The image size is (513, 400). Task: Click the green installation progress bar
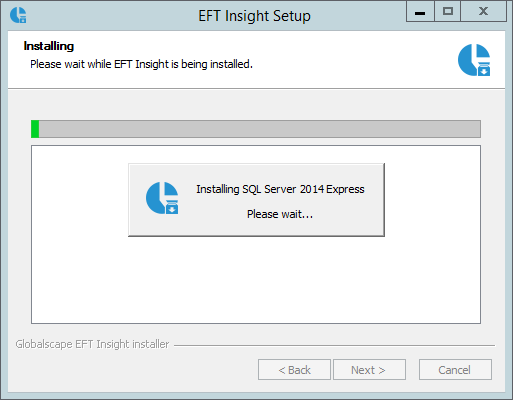(x=256, y=129)
